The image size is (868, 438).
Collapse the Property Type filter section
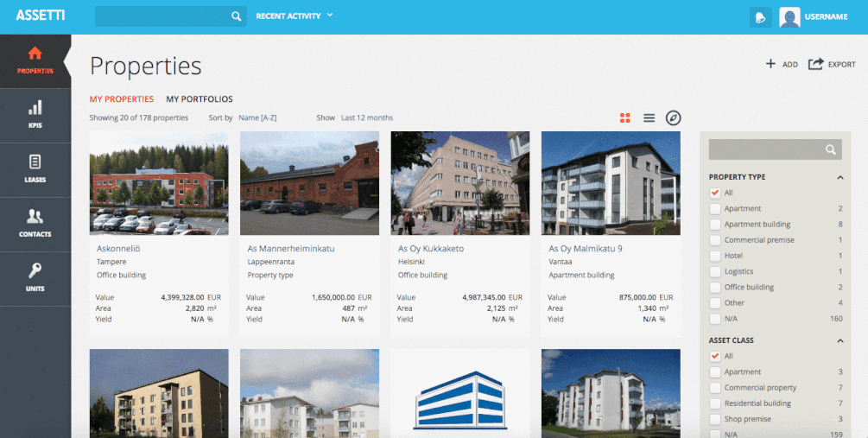[x=839, y=177]
